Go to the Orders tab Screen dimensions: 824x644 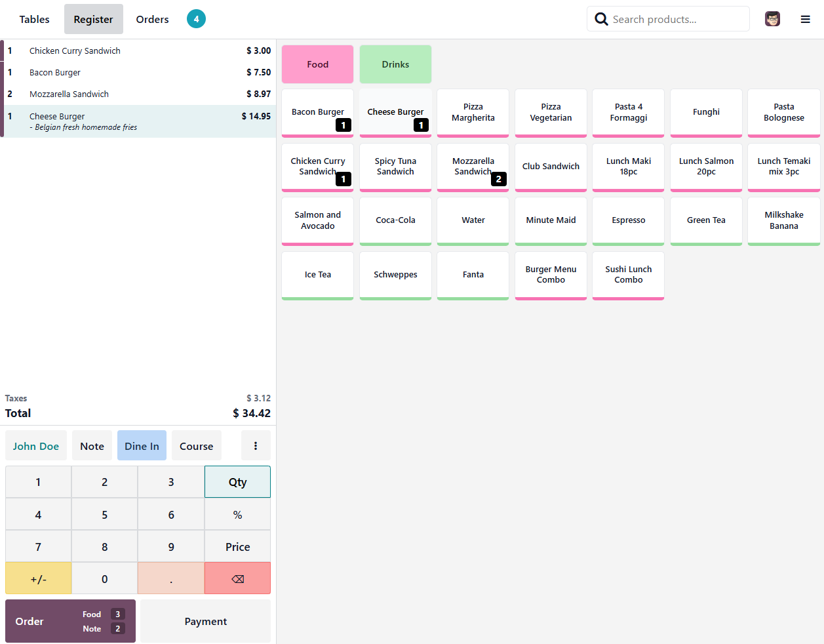pos(152,19)
